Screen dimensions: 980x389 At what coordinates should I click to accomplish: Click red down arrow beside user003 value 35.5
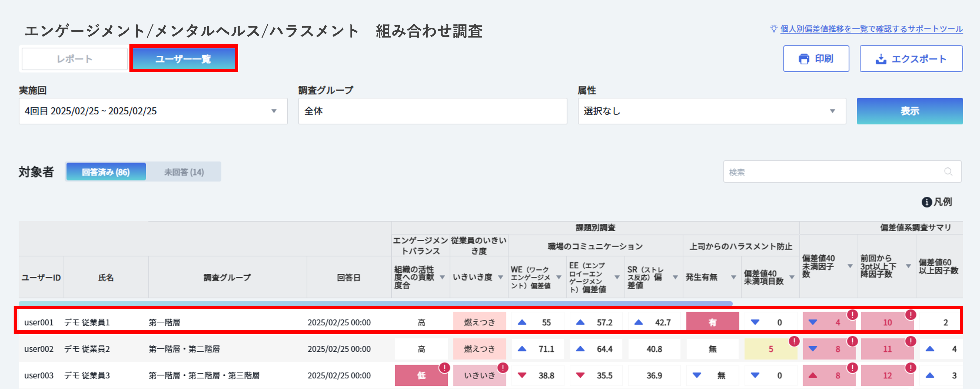pos(580,375)
